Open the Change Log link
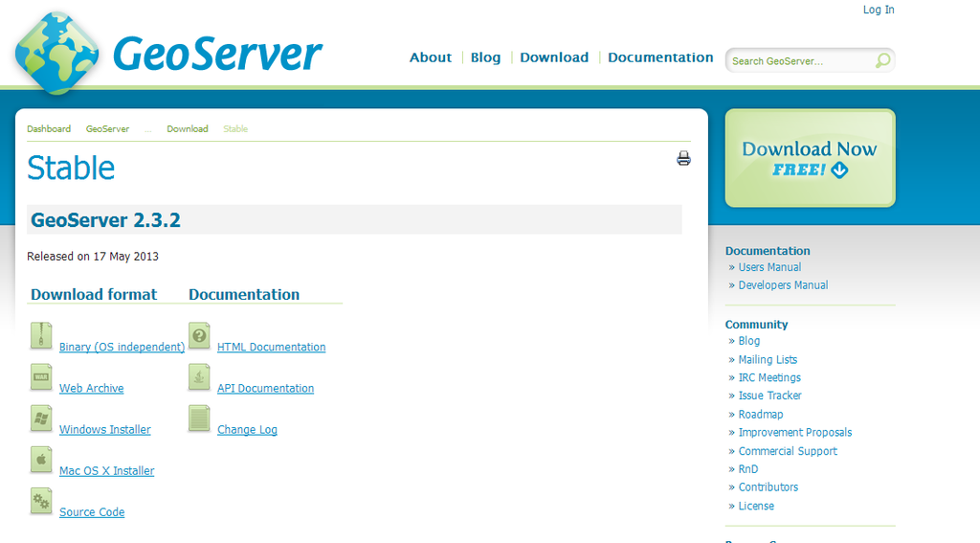This screenshot has height=543, width=980. (247, 429)
